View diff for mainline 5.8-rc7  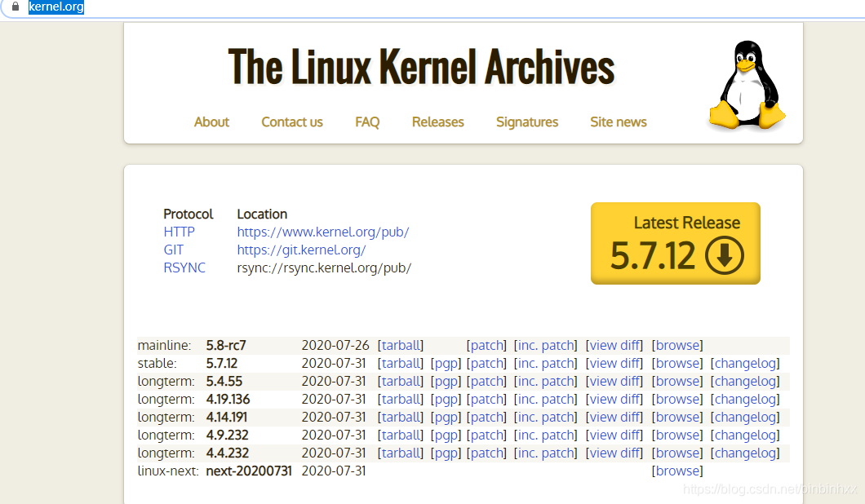point(614,345)
